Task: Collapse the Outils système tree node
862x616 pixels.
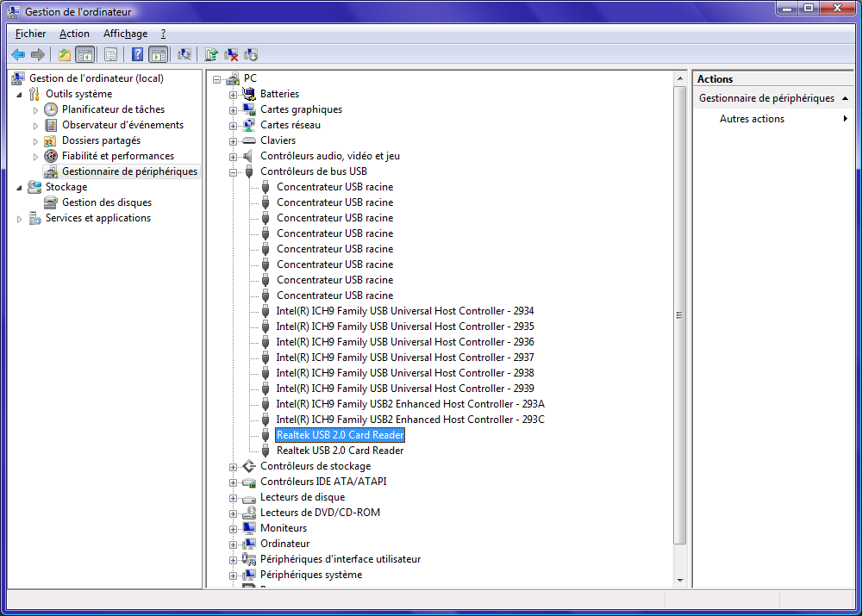Action: tap(20, 95)
